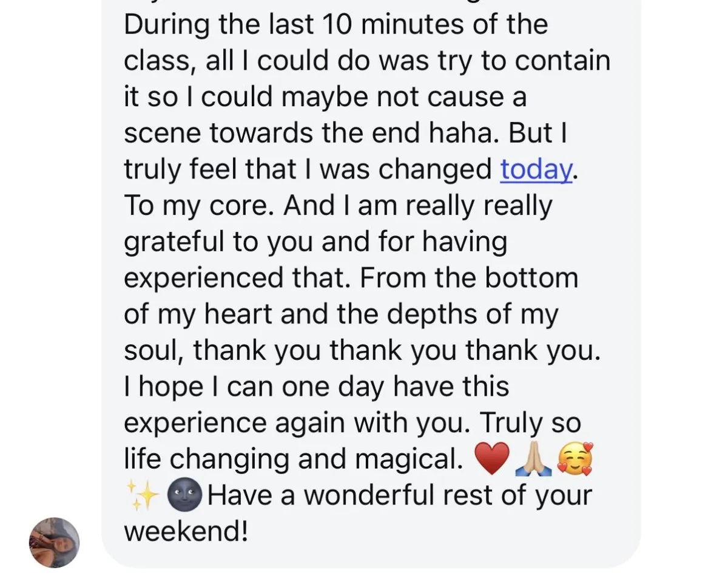
Task: Click the word "weekend!" in the message
Action: (186, 531)
